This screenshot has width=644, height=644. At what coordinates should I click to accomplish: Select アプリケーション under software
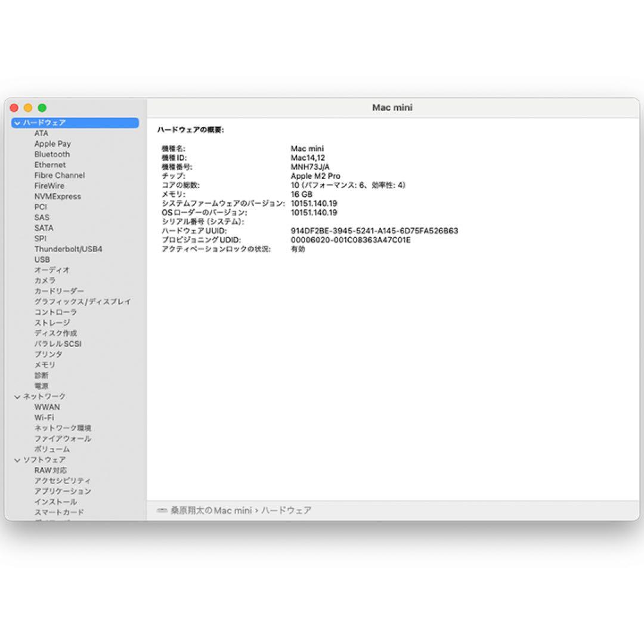63,491
